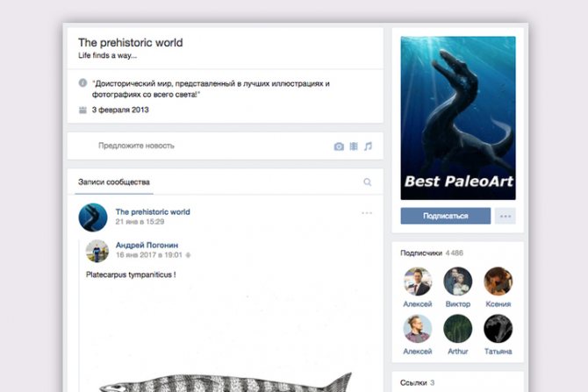The height and width of the screenshot is (392, 588).
Task: Attach a photo via the camera icon
Action: [x=339, y=146]
